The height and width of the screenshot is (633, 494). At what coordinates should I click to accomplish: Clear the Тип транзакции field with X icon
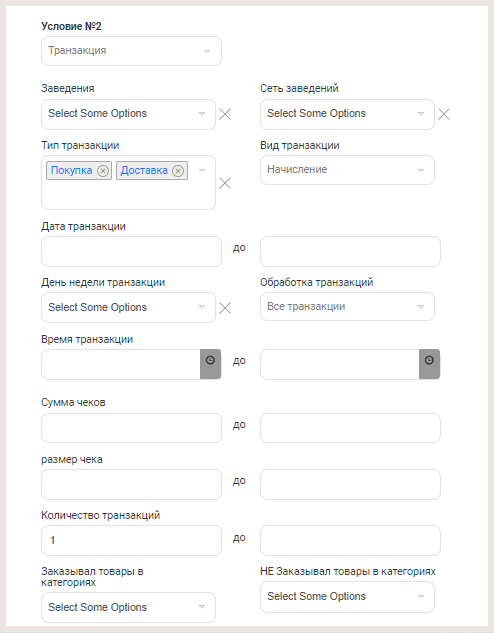[225, 183]
